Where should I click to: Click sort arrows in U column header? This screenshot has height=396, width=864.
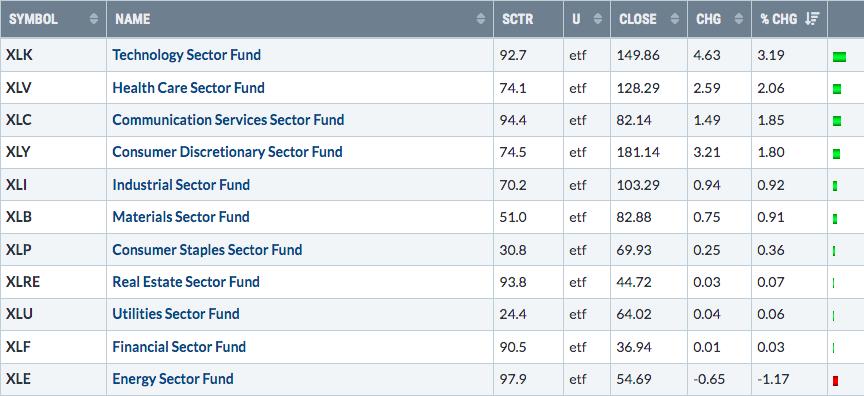point(598,19)
